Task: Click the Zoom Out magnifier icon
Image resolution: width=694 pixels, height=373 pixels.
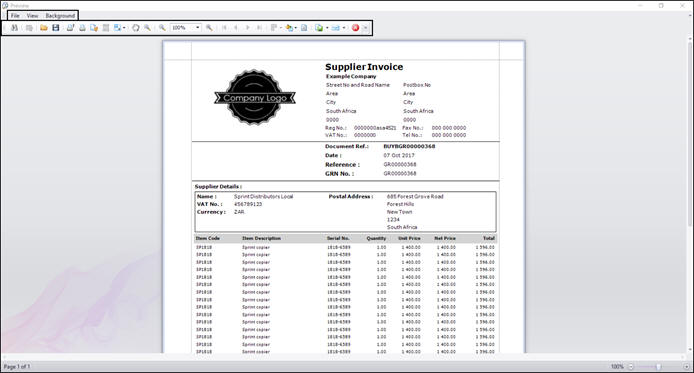Action: (162, 27)
